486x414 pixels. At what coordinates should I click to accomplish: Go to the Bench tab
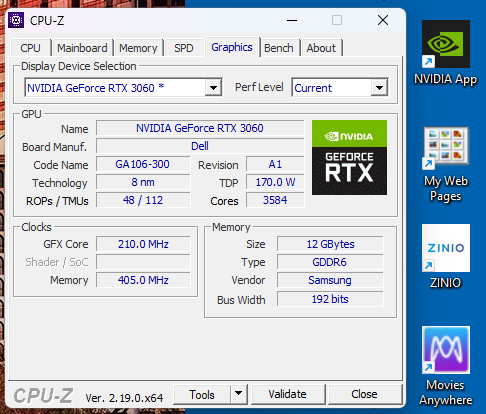(279, 48)
